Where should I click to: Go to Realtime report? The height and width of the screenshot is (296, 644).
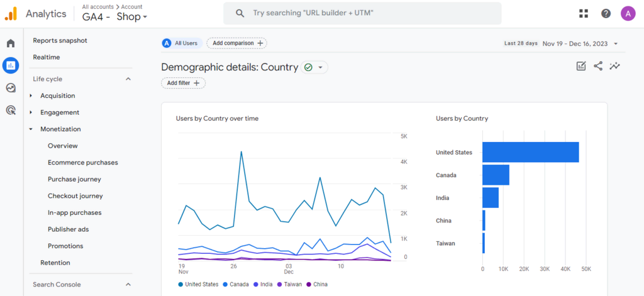point(47,57)
